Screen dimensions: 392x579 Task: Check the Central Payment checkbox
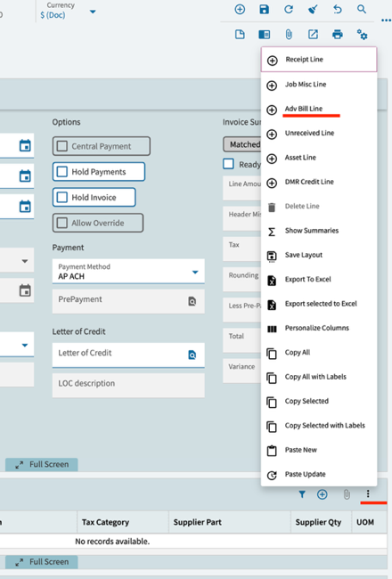pyautogui.click(x=62, y=146)
